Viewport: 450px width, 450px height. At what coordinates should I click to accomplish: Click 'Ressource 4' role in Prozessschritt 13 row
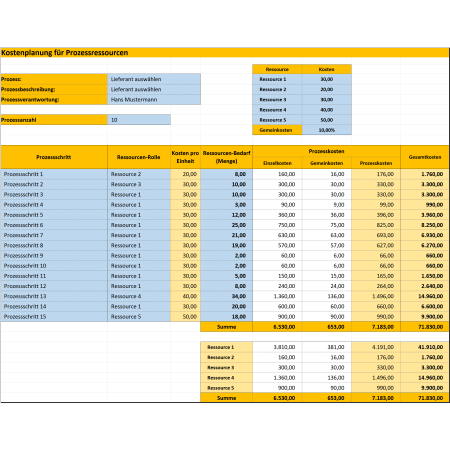[139, 296]
